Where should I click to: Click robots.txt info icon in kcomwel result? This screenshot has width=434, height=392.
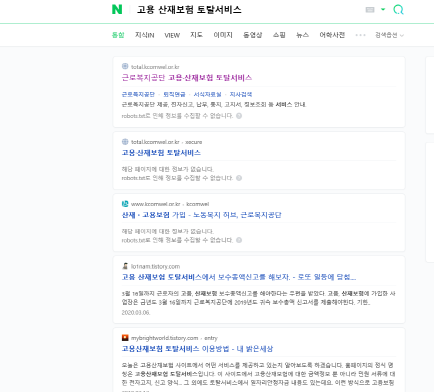pyautogui.click(x=239, y=240)
